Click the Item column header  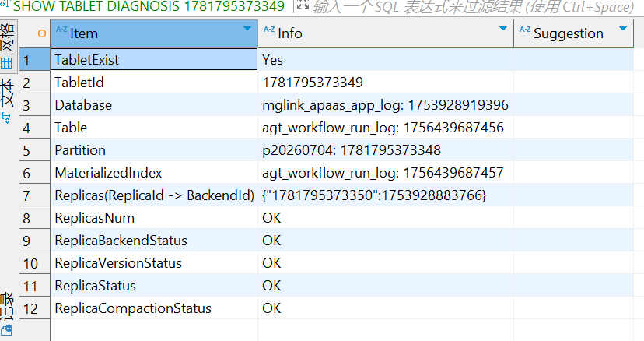[x=154, y=33]
